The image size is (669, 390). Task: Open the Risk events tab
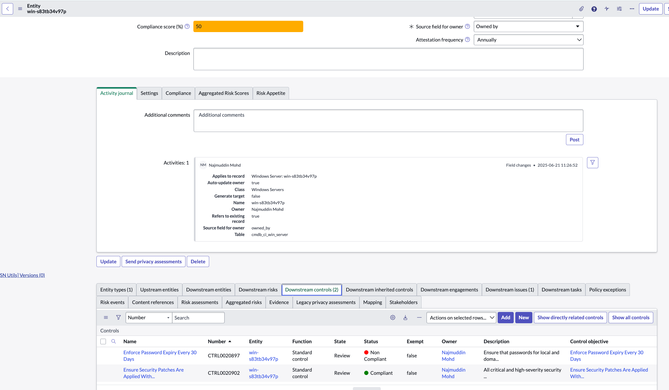click(112, 302)
